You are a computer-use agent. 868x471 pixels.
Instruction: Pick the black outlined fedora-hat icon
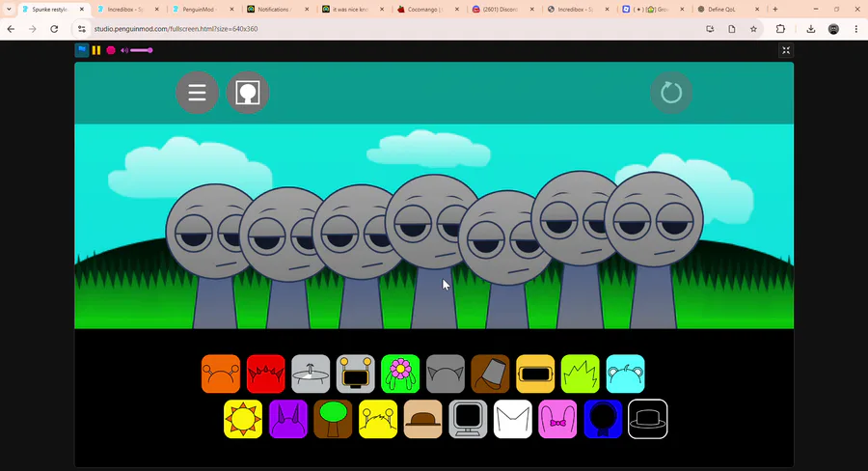pos(648,419)
